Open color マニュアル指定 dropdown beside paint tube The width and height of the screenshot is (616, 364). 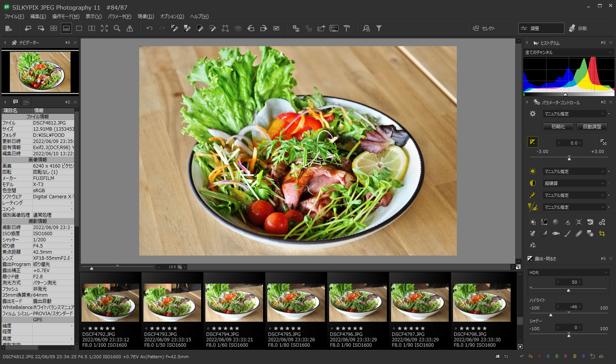[x=574, y=195]
